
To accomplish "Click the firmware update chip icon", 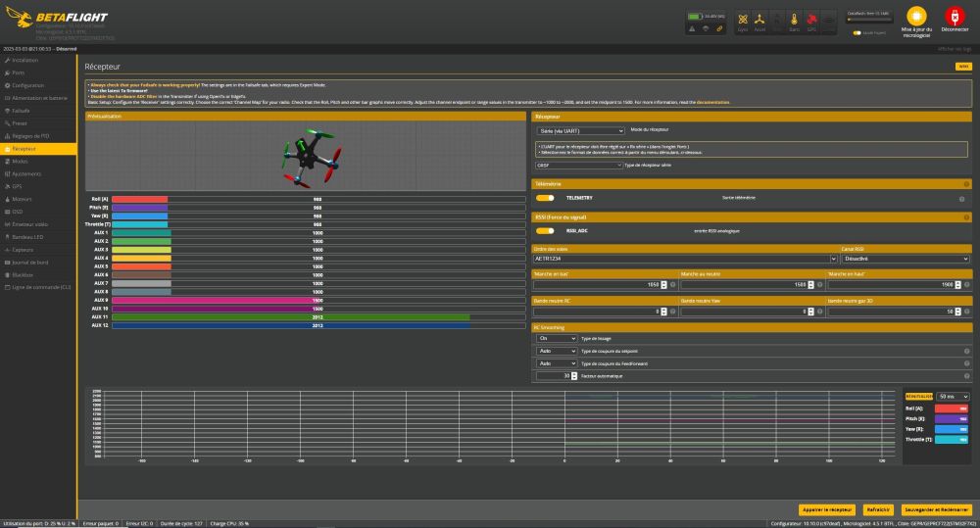I will coord(915,18).
